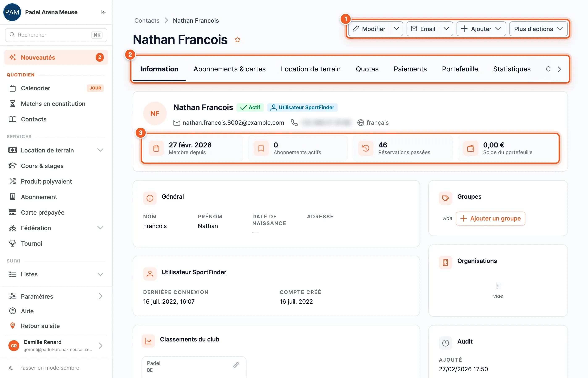This screenshot has width=588, height=378.
Task: Collapse the sidebar with the arrow icon
Action: pos(103,12)
